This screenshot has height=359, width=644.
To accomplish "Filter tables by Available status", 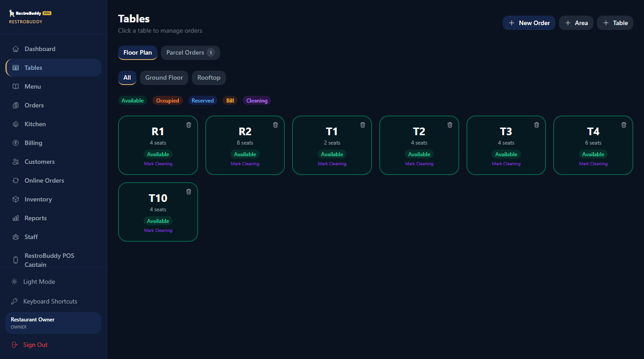I will click(133, 101).
